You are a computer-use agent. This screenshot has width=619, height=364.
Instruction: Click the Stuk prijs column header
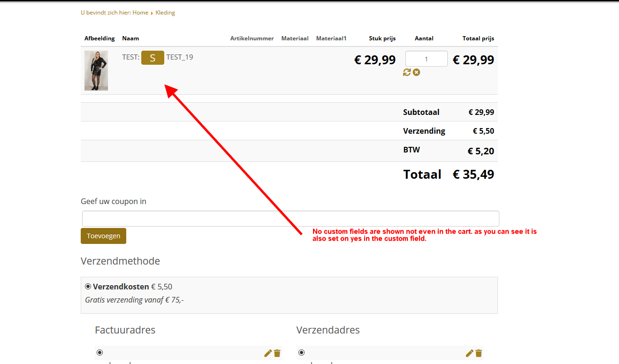tap(382, 38)
